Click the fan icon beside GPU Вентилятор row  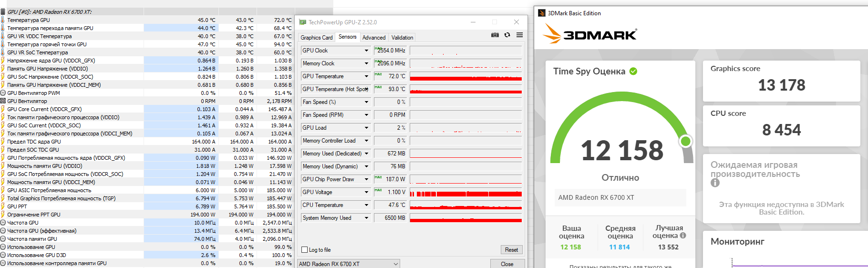(3, 101)
